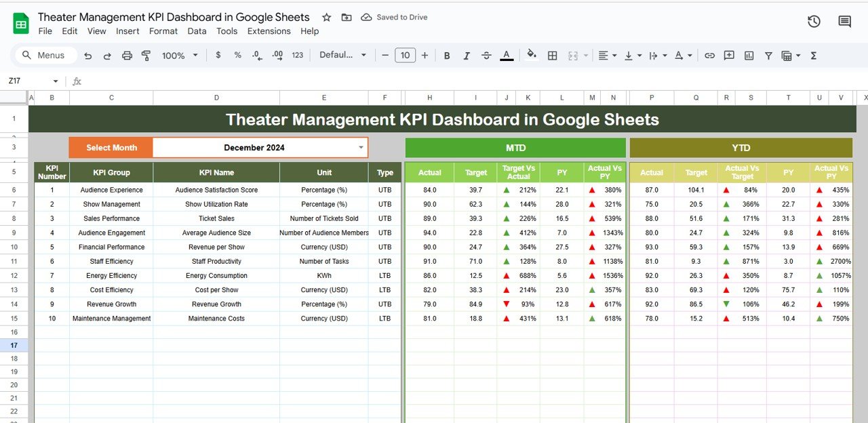This screenshot has width=868, height=423.
Task: Expand the zoom level dropdown at 100%
Action: 180,56
